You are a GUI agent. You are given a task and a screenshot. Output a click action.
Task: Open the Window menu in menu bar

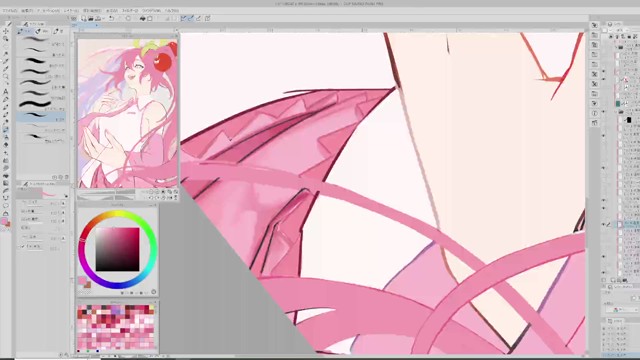[x=151, y=11]
